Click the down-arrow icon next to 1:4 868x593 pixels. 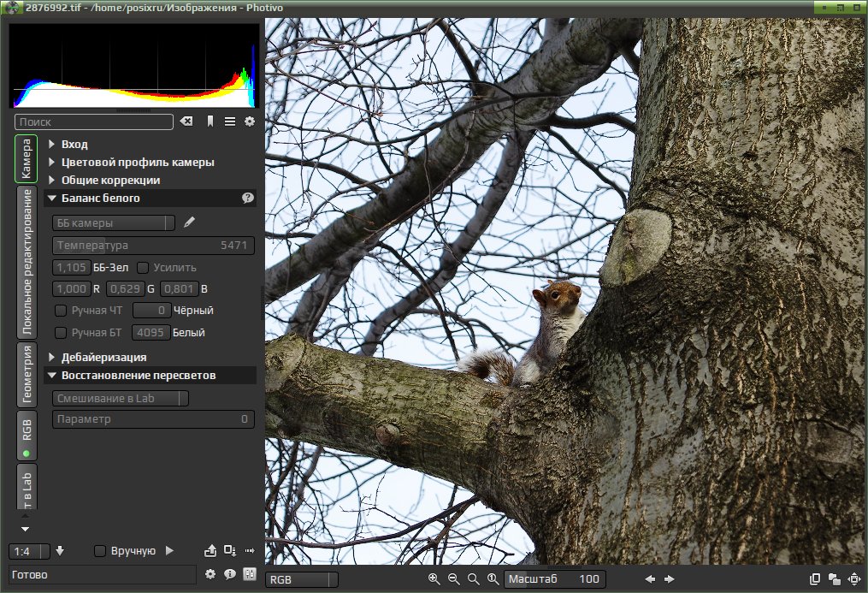[60, 551]
